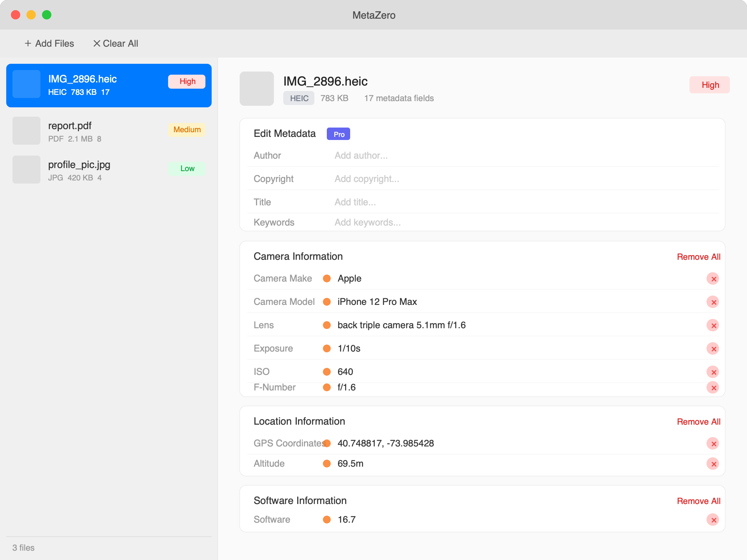Screen dimensions: 747x560
Task: Click the High risk badge in detail header
Action: click(710, 85)
